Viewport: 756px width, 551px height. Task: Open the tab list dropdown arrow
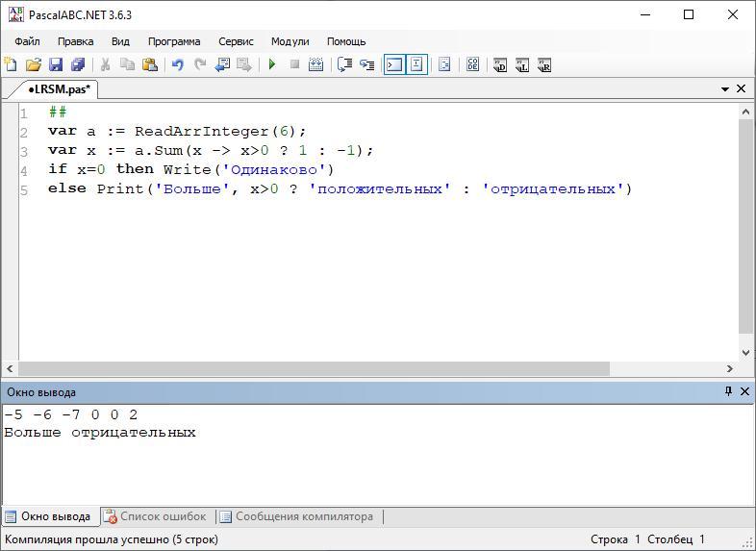click(x=725, y=88)
